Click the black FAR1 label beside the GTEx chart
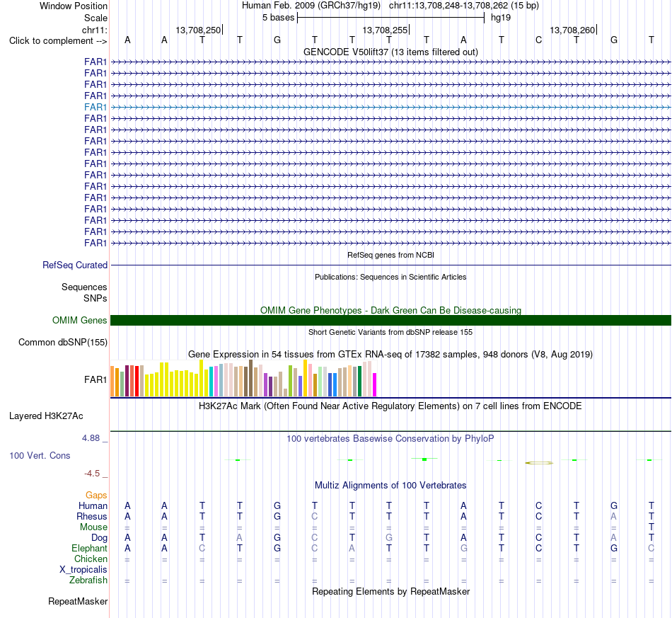Viewport: 672px width, 618px height. tap(95, 379)
